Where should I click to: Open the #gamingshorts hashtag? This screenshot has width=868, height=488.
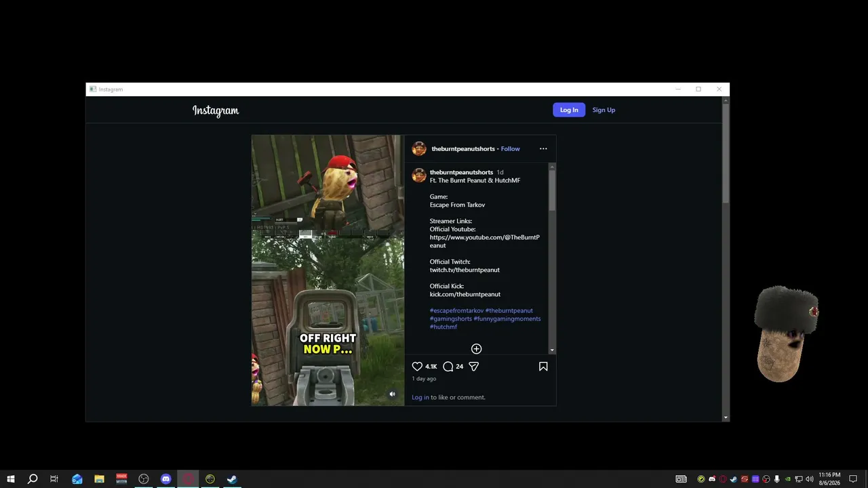pyautogui.click(x=451, y=319)
